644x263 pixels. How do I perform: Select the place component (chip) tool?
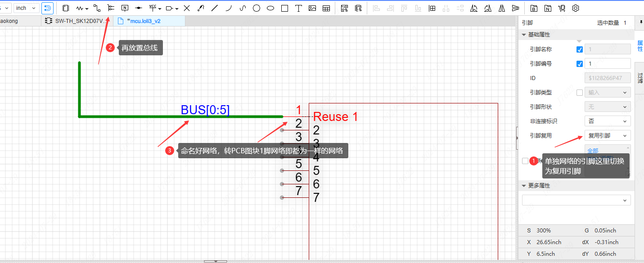pyautogui.click(x=66, y=8)
